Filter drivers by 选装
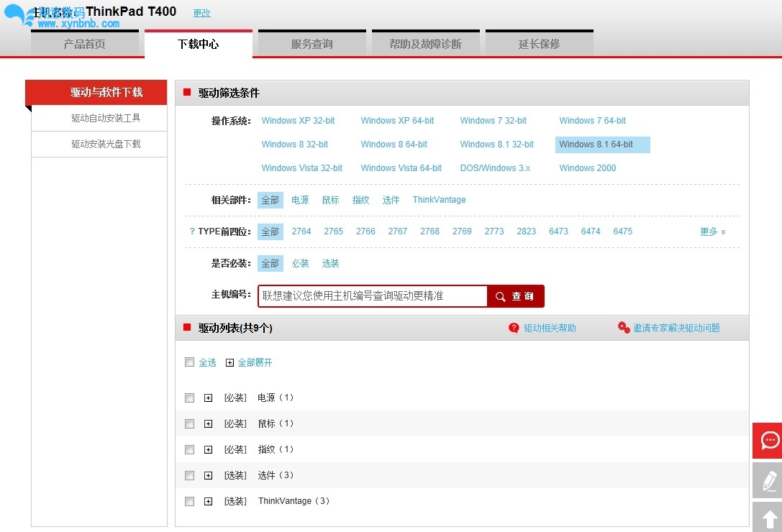This screenshot has width=782, height=532. [330, 263]
